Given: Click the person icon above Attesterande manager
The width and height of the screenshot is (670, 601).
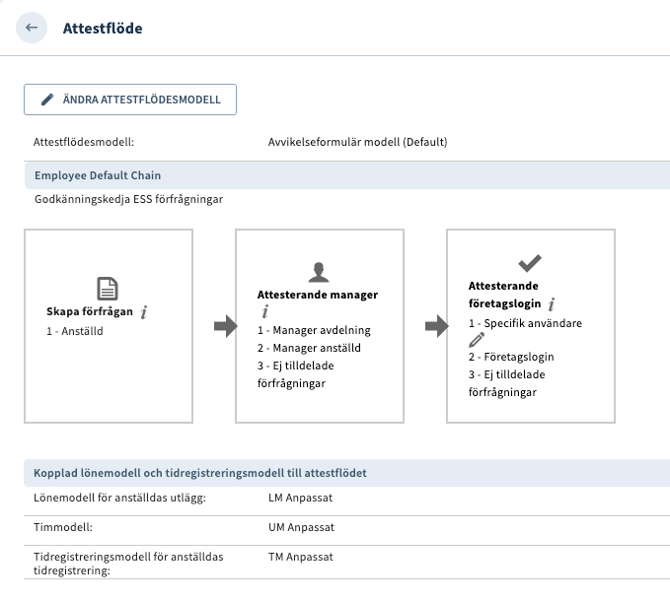Looking at the screenshot, I should click(x=319, y=272).
